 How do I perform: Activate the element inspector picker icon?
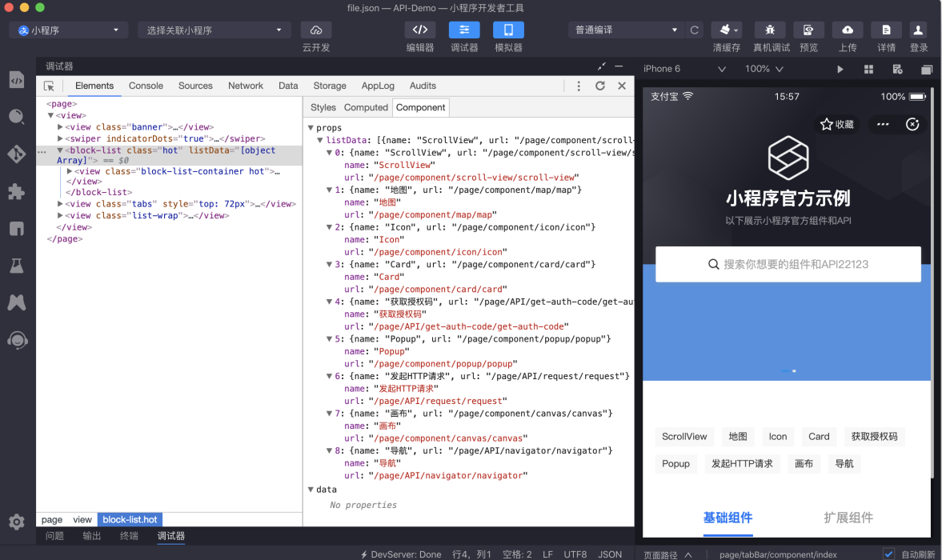pos(50,86)
